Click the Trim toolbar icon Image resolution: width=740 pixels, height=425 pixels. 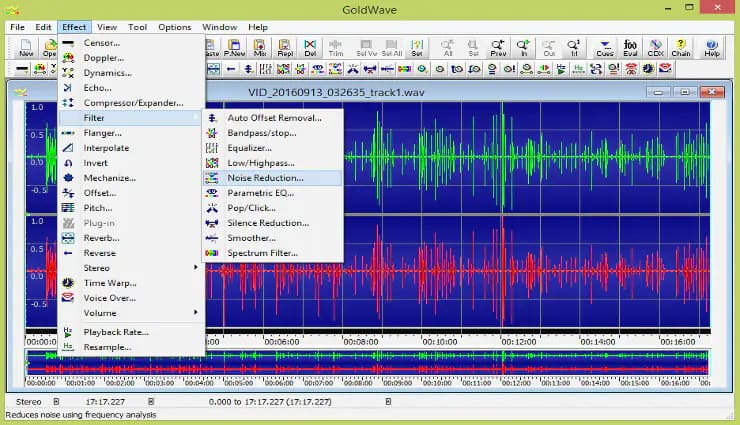(336, 48)
